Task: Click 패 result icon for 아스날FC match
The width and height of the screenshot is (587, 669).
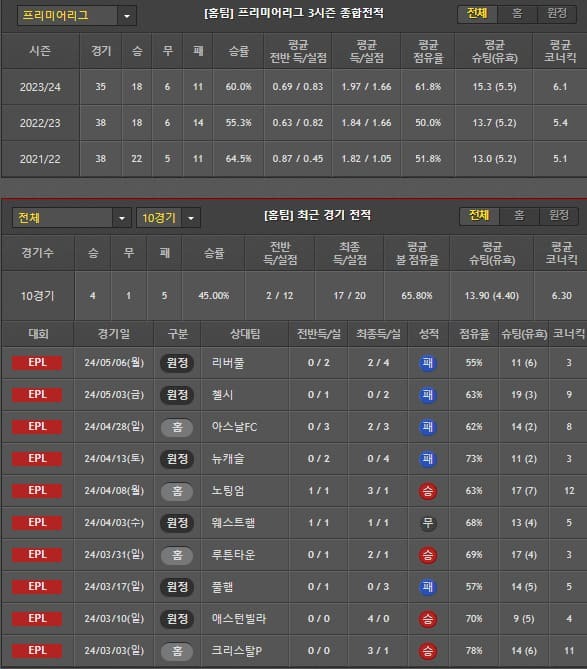Action: (427, 427)
